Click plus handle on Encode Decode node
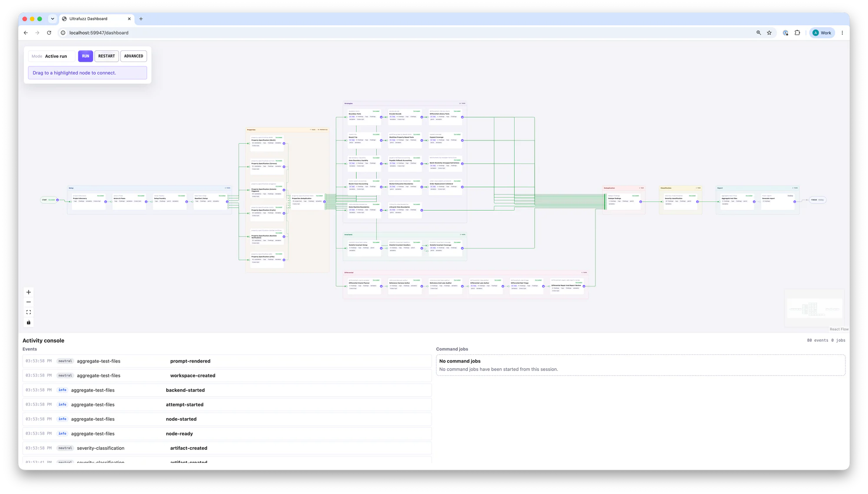Image resolution: width=868 pixels, height=494 pixels. click(x=421, y=117)
